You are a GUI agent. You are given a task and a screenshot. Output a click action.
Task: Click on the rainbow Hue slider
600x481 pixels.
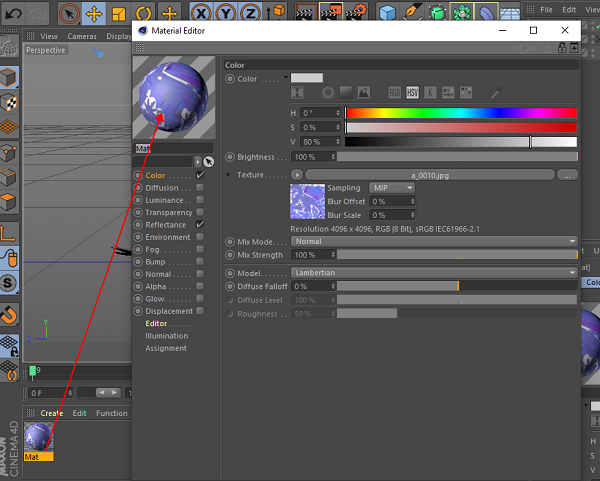click(x=461, y=113)
